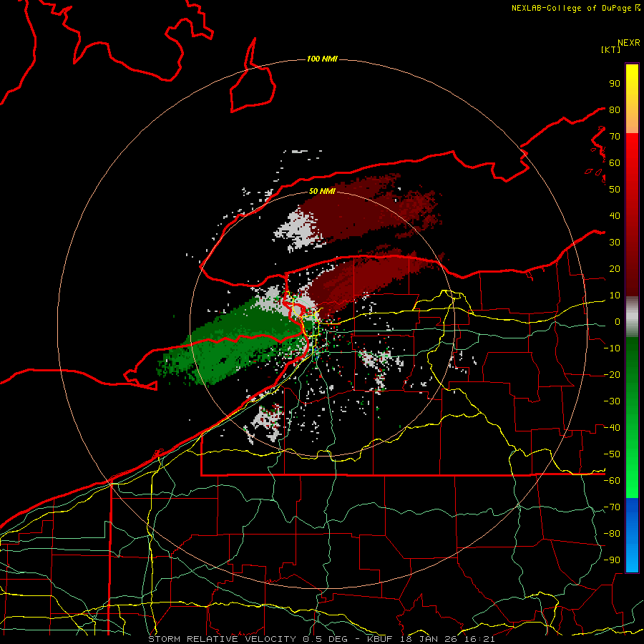The width and height of the screenshot is (644, 644).
Task: Click the -70 value on the velocity scale
Action: tap(612, 507)
